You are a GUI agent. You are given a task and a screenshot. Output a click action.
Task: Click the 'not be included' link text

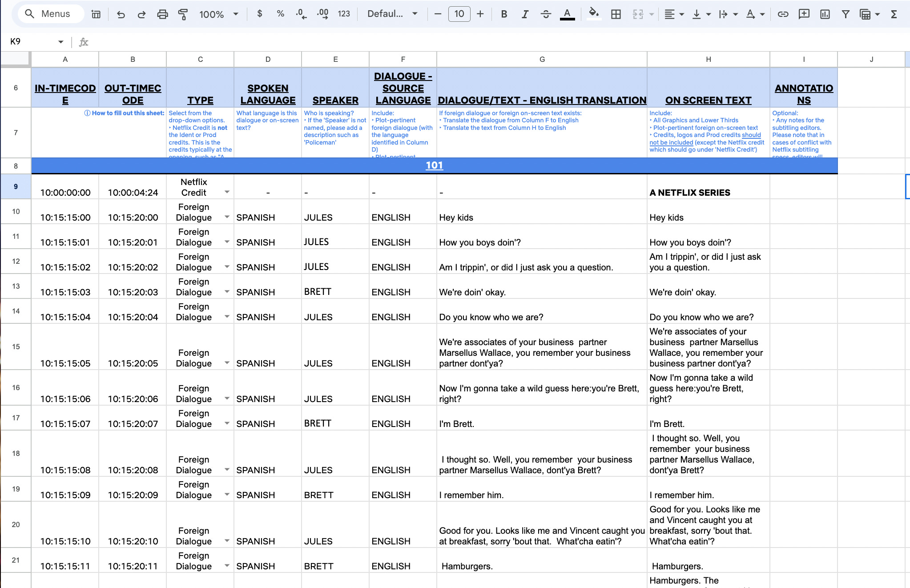(x=671, y=142)
